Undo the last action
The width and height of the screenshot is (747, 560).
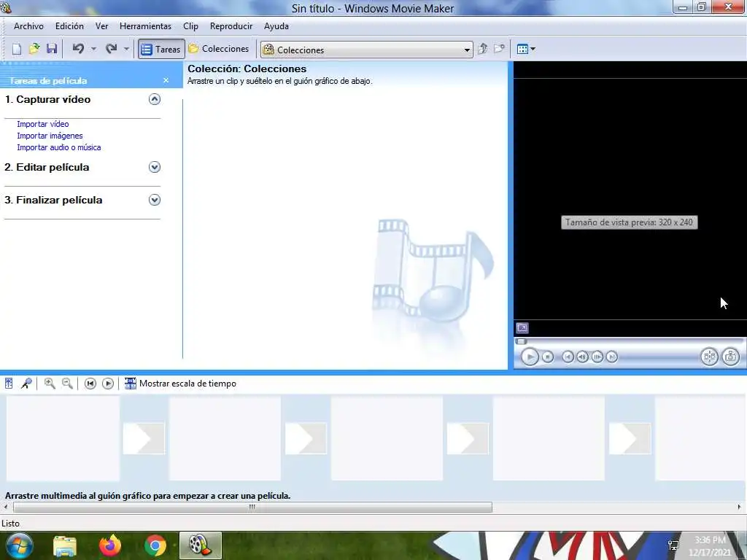point(78,49)
